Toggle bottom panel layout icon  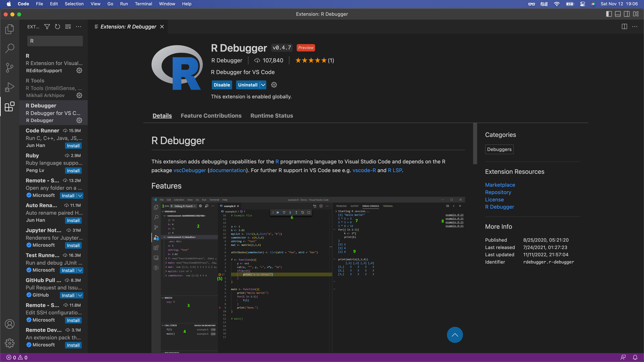point(618,14)
